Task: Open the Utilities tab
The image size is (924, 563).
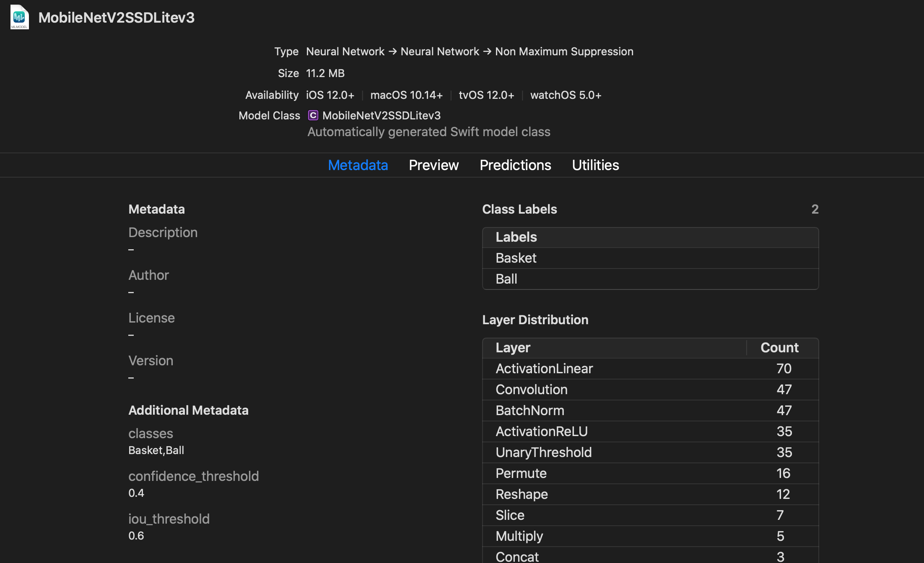Action: pyautogui.click(x=595, y=165)
